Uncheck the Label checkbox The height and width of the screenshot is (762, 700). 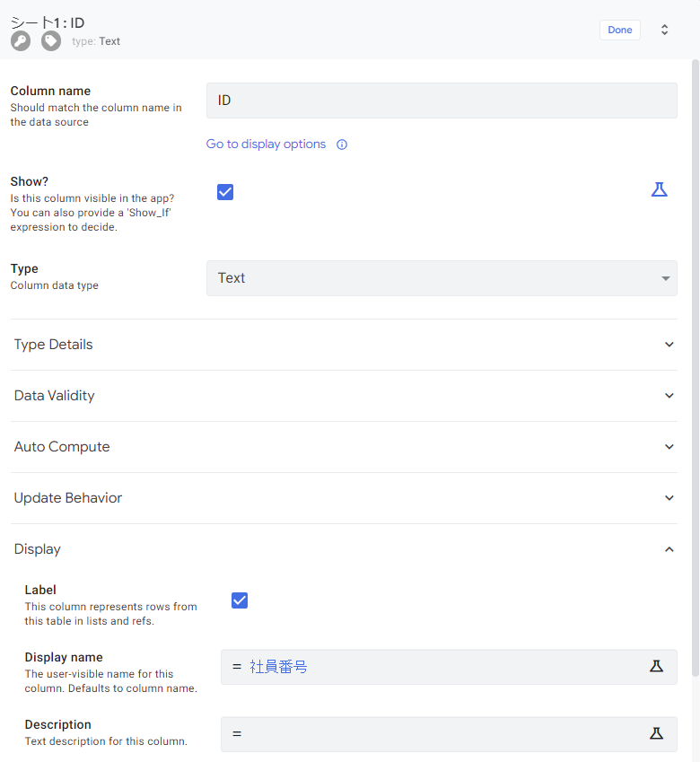(239, 600)
